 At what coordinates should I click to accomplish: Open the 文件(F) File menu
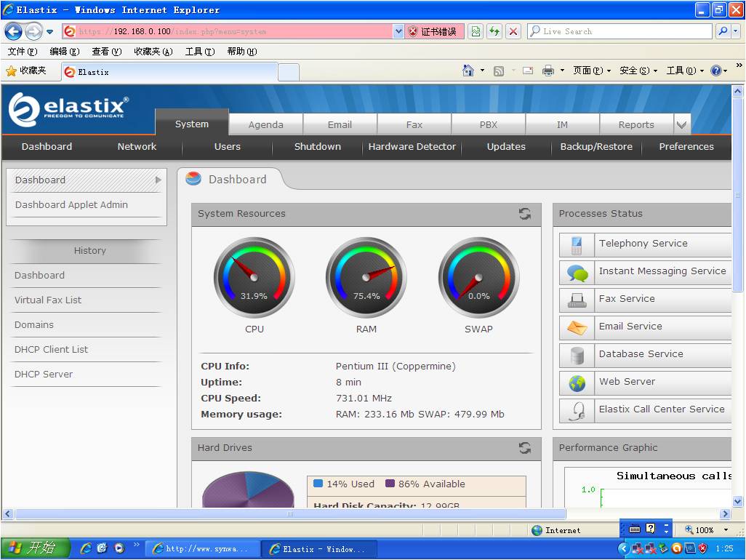pyautogui.click(x=23, y=52)
